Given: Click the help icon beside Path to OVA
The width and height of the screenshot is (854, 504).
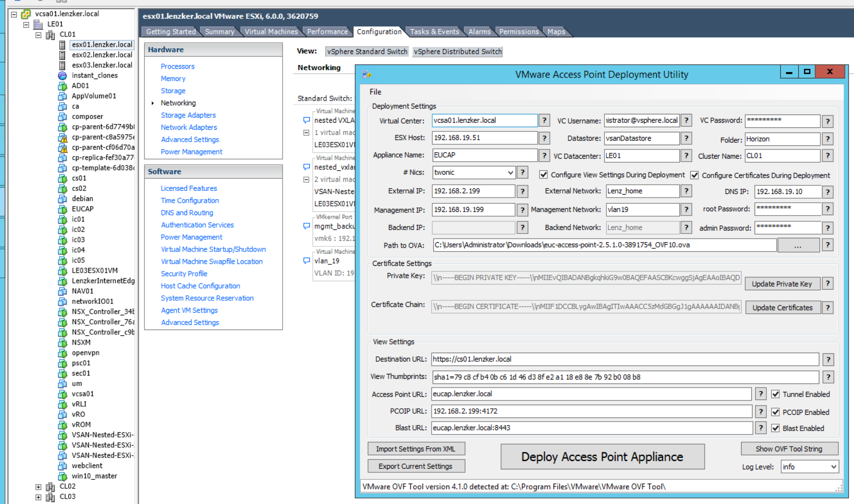Looking at the screenshot, I should pyautogui.click(x=828, y=245).
